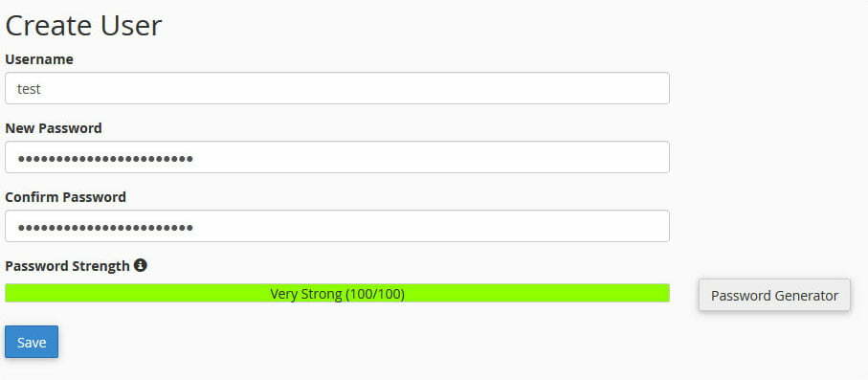Open the Password Generator
The width and height of the screenshot is (868, 380).
click(x=774, y=295)
